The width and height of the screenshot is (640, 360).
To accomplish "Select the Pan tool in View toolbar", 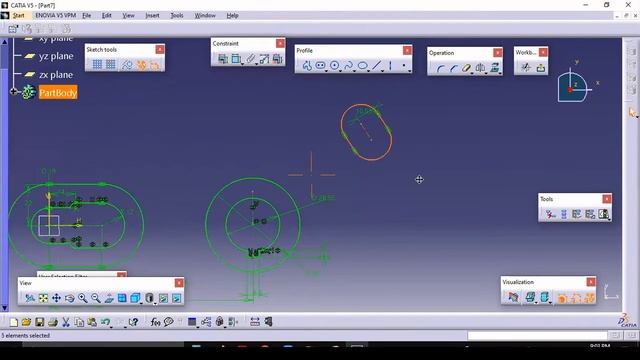I will click(x=56, y=298).
